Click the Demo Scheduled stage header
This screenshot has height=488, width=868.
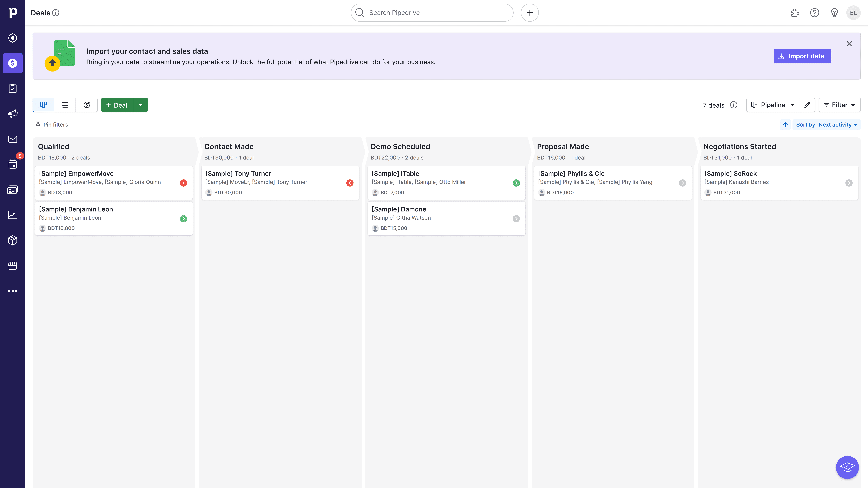pyautogui.click(x=400, y=147)
